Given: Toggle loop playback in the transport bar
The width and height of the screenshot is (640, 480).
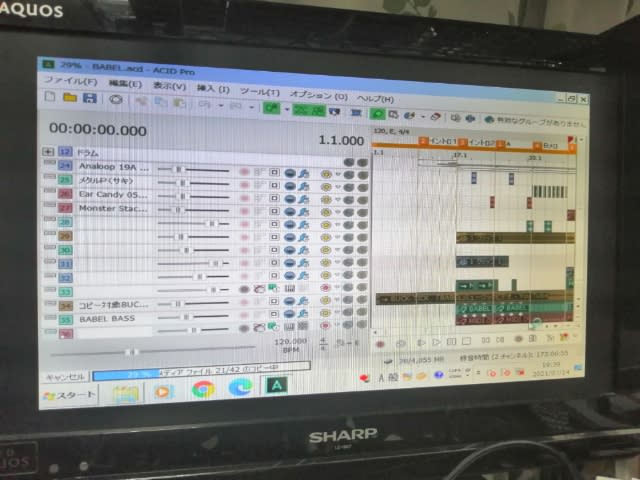Looking at the screenshot, I should tap(400, 344).
